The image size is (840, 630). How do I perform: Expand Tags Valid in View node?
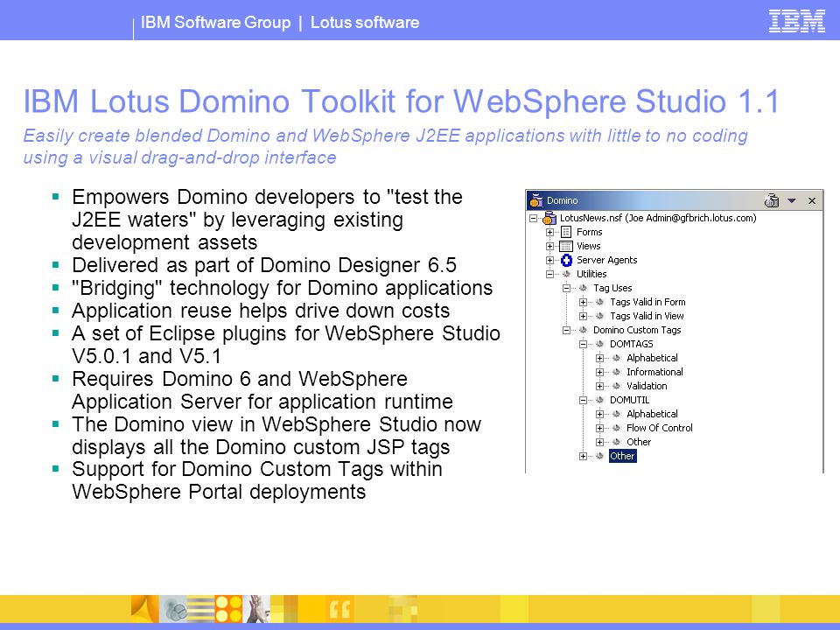583,316
